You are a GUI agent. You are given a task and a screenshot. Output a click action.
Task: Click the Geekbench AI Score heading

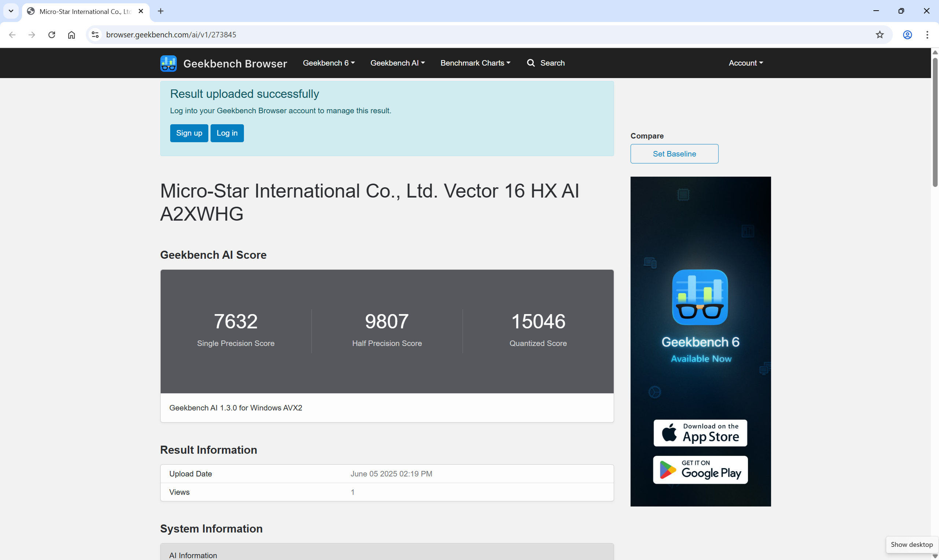(x=213, y=255)
